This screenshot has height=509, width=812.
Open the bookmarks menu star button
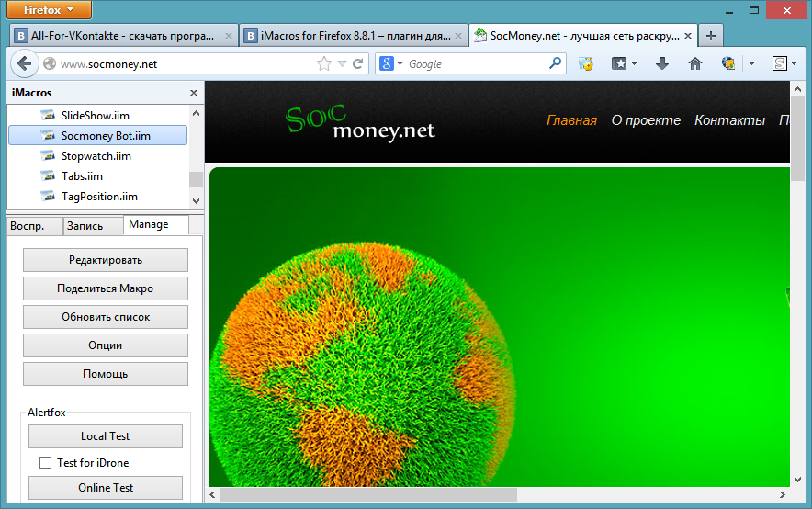pos(624,63)
